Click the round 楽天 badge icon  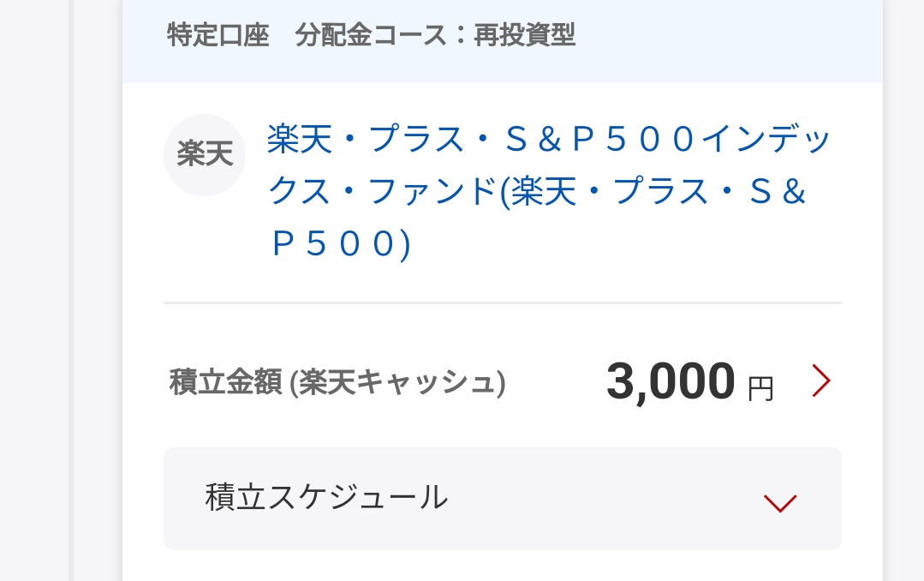coord(205,155)
